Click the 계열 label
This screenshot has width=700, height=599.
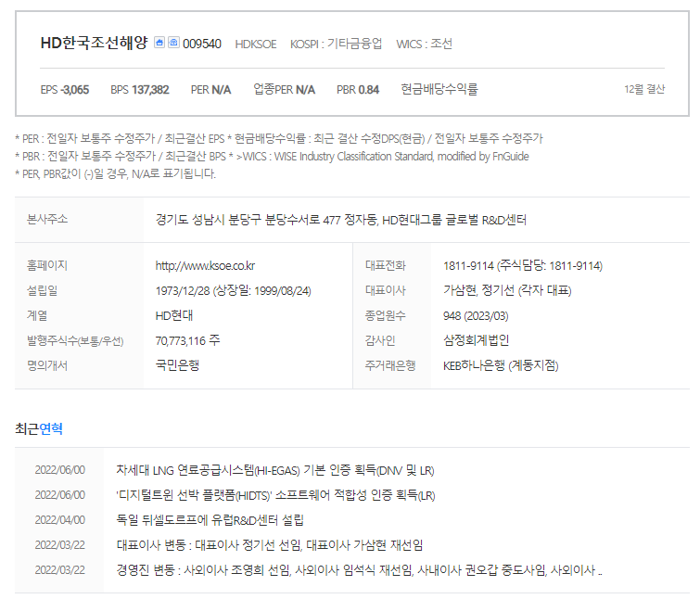pos(37,315)
